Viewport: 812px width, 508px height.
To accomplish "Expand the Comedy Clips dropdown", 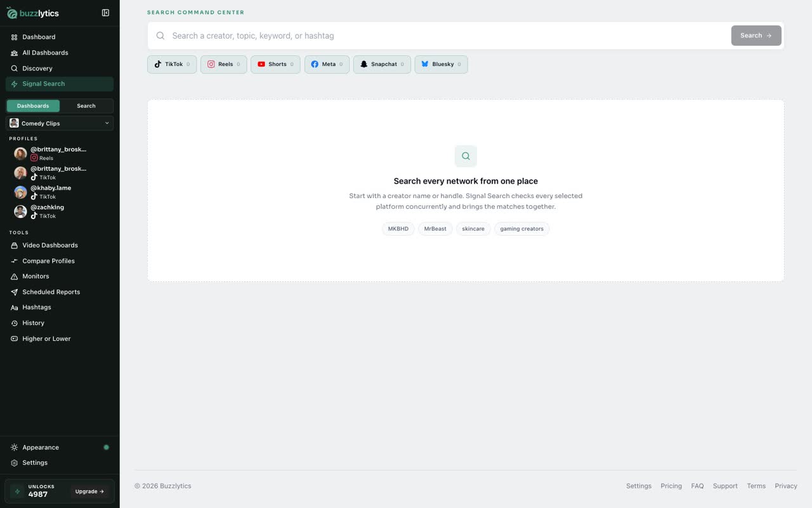I will [60, 123].
